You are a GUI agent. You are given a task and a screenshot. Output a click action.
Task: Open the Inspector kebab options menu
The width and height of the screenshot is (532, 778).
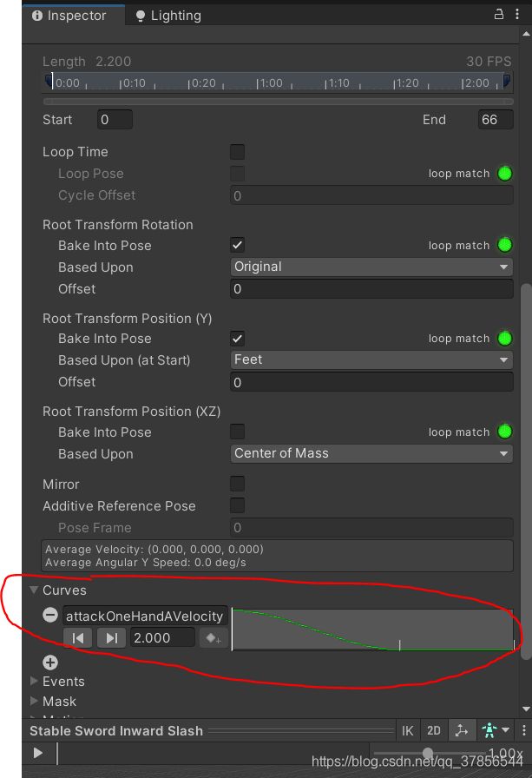517,15
